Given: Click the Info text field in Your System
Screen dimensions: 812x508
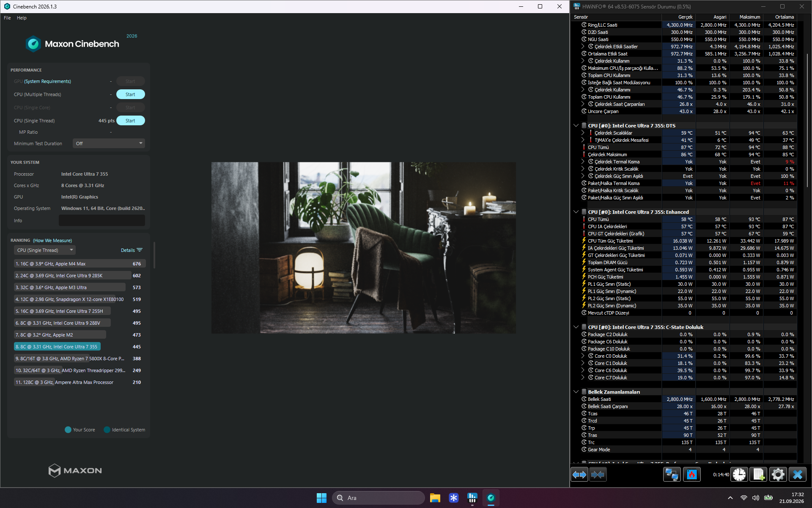Looking at the screenshot, I should point(101,221).
